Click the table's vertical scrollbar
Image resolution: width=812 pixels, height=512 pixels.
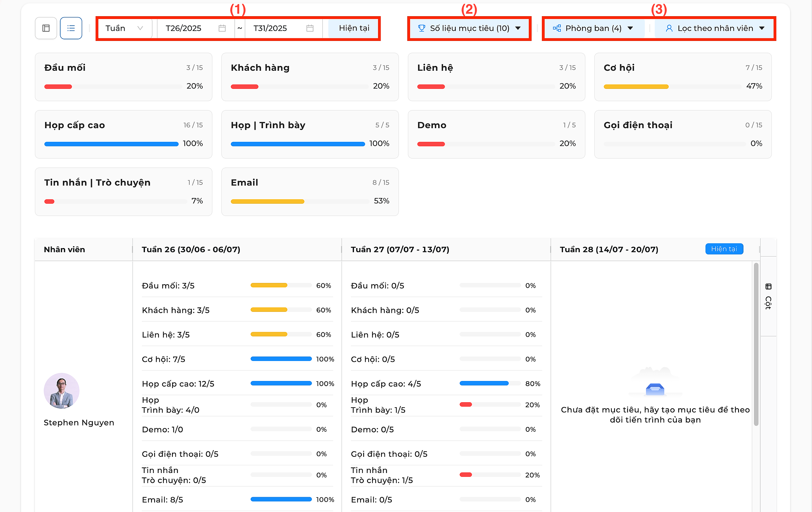click(x=756, y=344)
